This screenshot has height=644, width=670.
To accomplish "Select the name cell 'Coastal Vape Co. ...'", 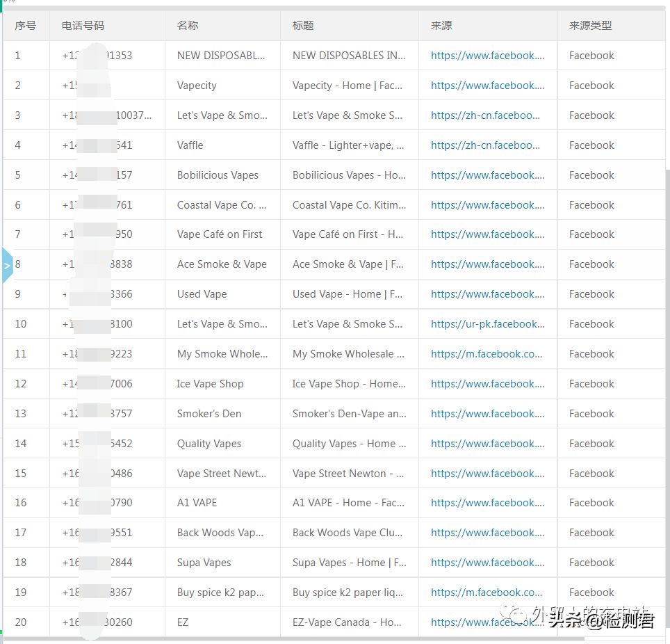I will tap(222, 205).
